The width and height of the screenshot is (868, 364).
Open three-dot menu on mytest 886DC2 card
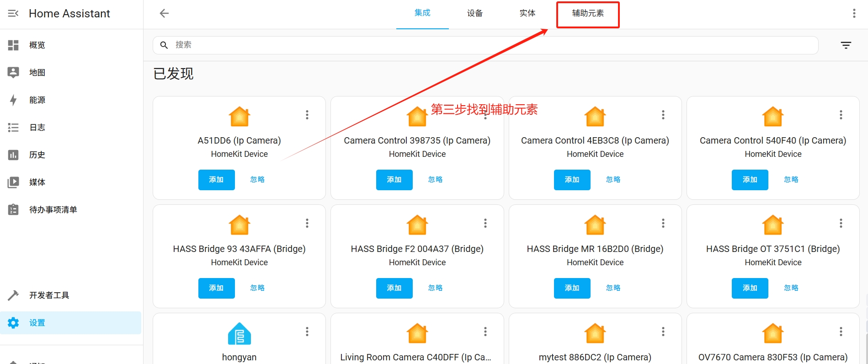[x=663, y=332]
